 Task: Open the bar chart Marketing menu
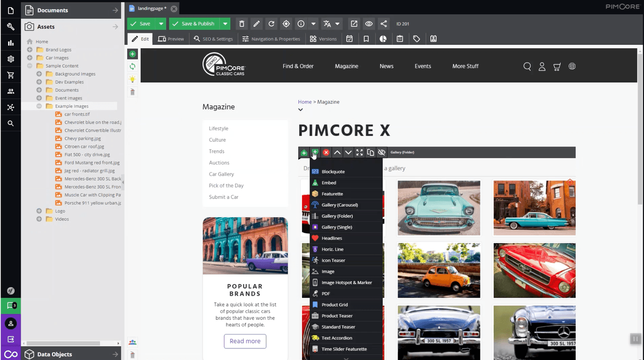coord(11,43)
